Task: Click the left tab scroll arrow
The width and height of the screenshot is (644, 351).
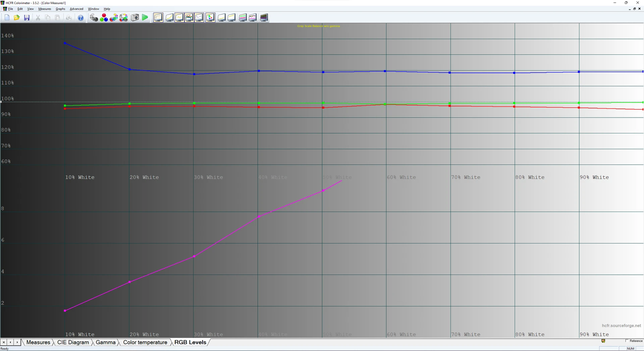Action: (x=10, y=342)
